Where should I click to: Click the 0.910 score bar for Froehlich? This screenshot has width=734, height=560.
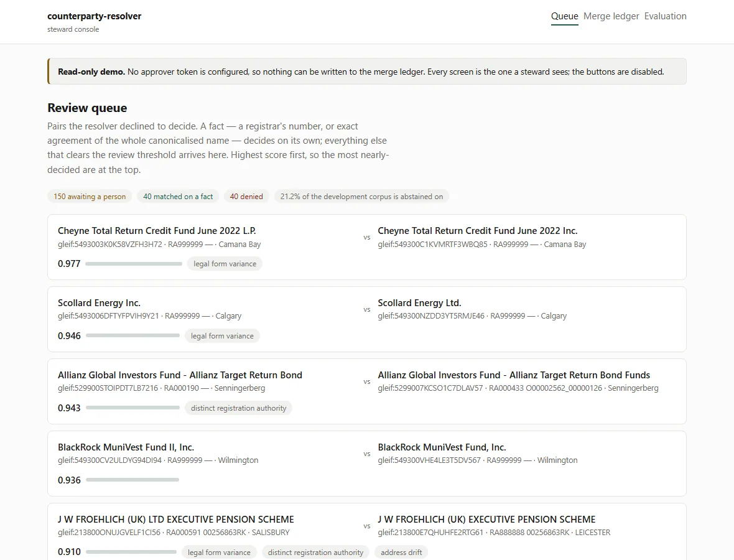(x=131, y=552)
